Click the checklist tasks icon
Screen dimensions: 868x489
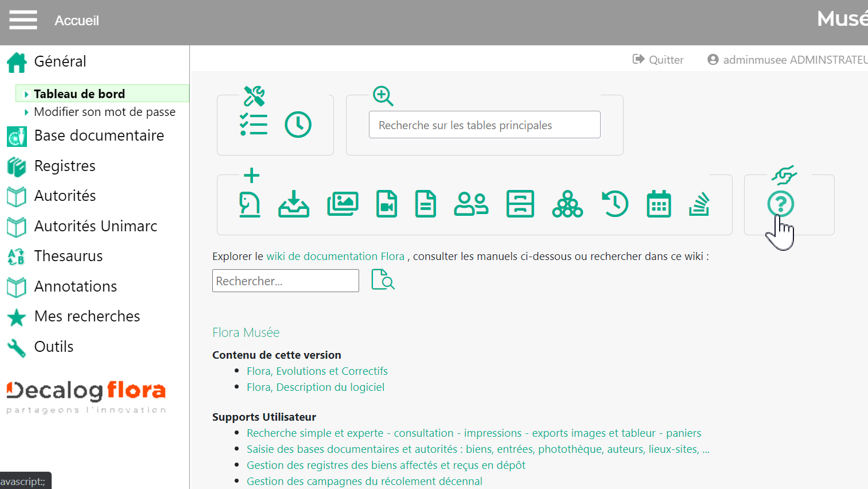click(x=254, y=125)
